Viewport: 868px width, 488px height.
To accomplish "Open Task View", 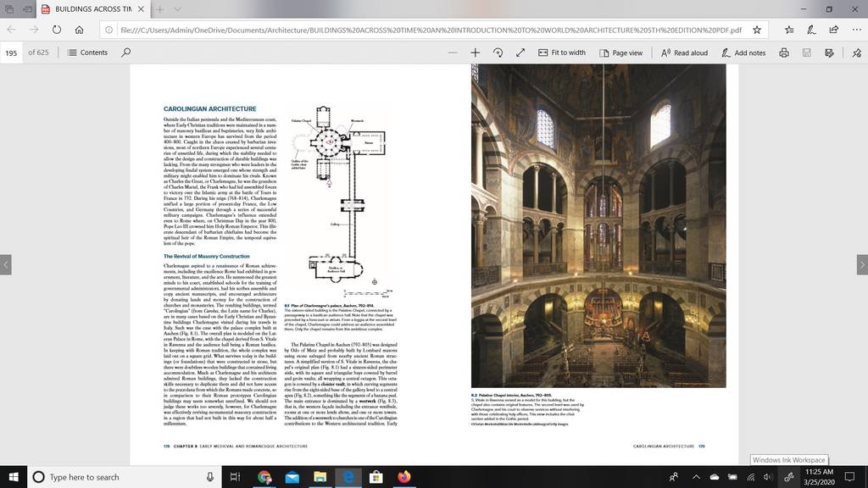I will (x=236, y=477).
